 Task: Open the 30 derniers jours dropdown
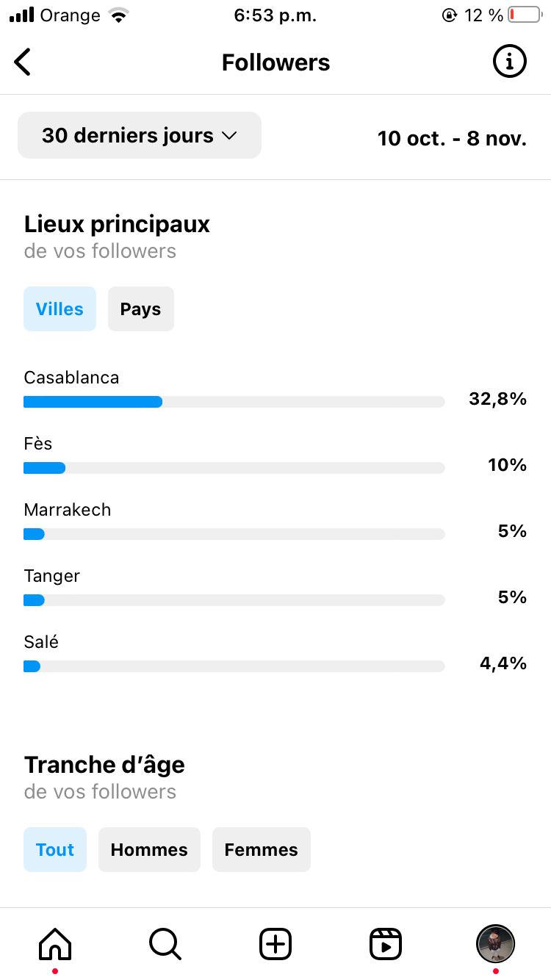[140, 135]
